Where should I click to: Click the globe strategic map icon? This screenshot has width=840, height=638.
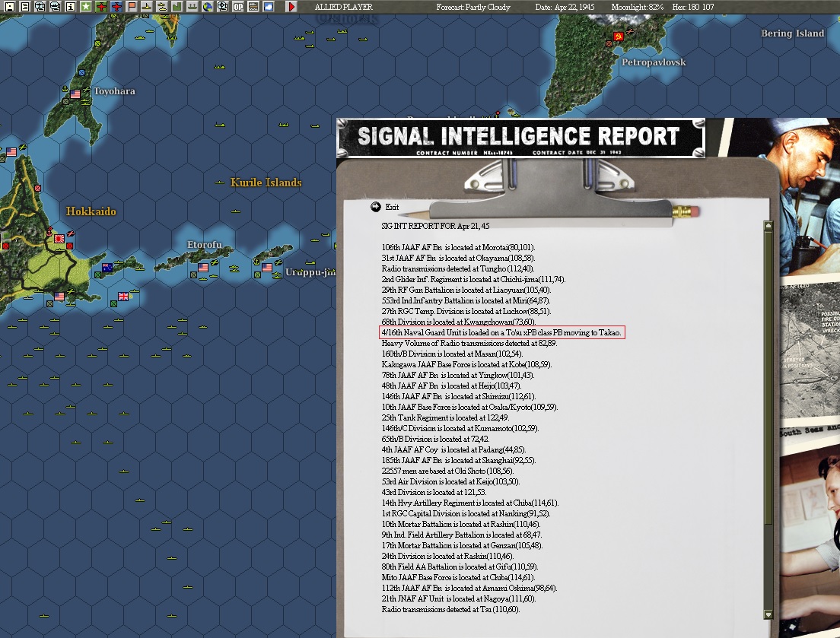(x=208, y=7)
